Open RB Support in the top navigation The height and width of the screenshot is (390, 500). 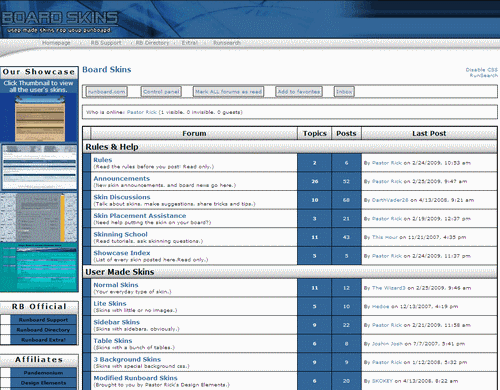[106, 43]
